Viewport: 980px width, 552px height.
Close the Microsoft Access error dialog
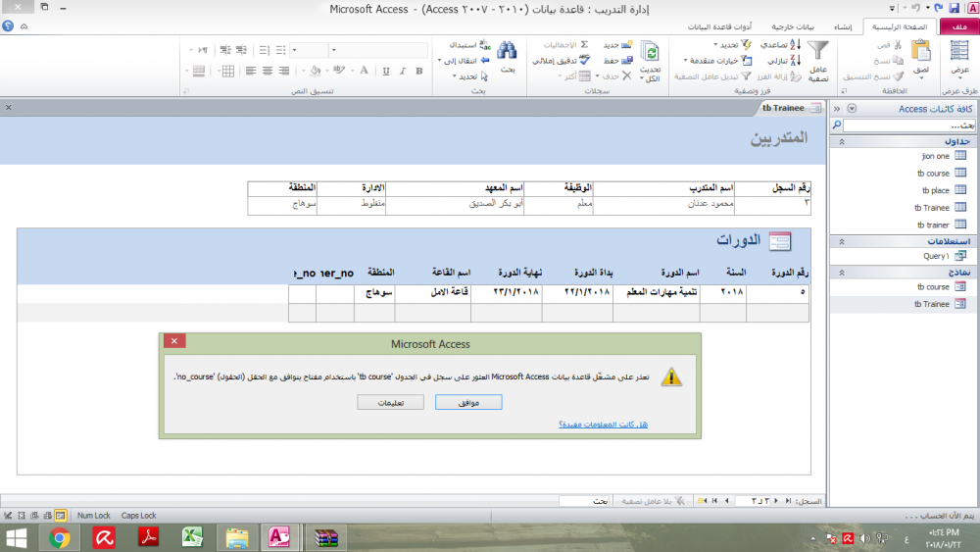click(174, 340)
